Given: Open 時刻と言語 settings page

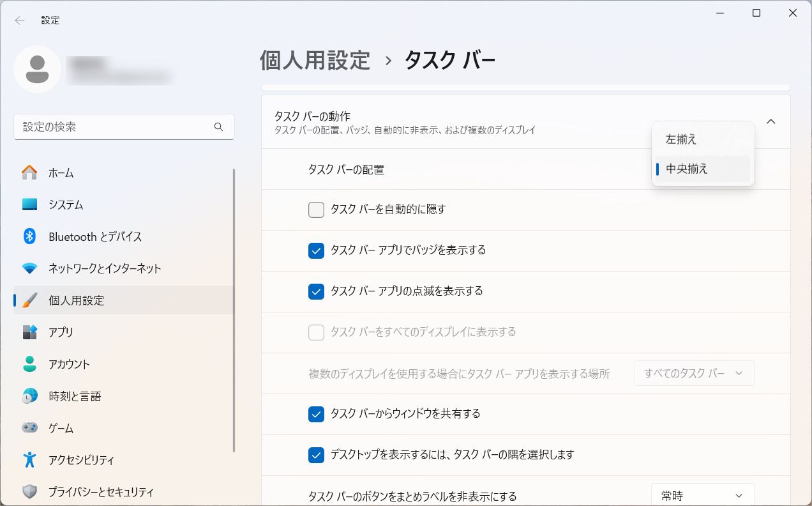Looking at the screenshot, I should [x=123, y=396].
